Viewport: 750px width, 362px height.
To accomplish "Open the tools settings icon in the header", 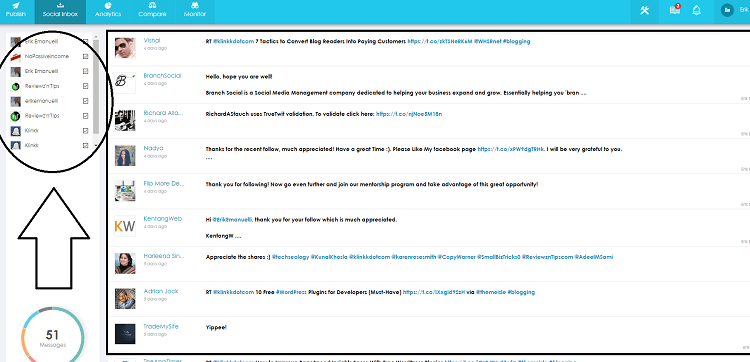I will coord(644,11).
